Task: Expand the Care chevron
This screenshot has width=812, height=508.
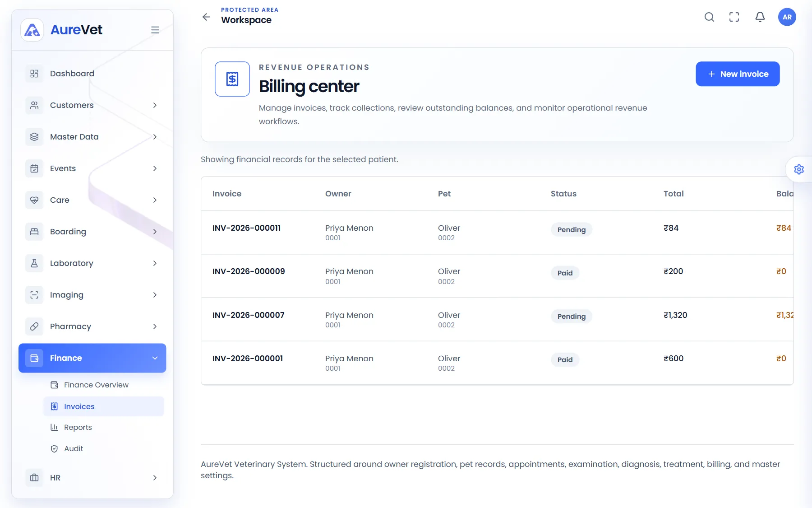Action: coord(155,200)
